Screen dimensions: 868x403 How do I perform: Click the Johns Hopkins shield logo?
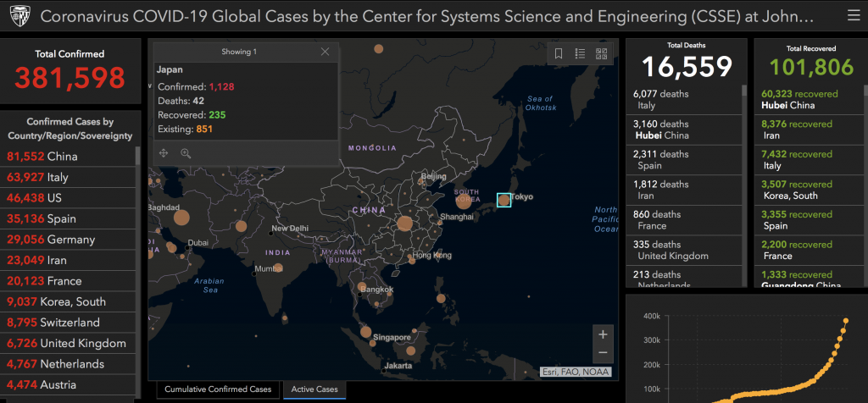(20, 17)
